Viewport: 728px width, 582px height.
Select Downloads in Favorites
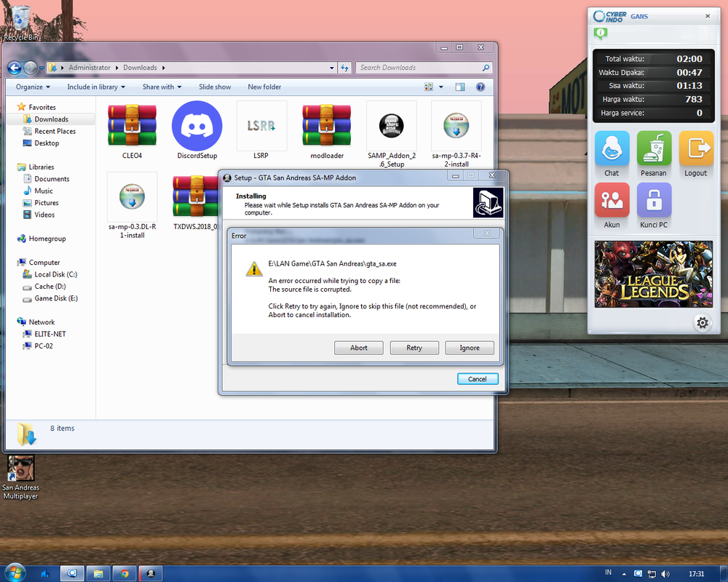(51, 119)
